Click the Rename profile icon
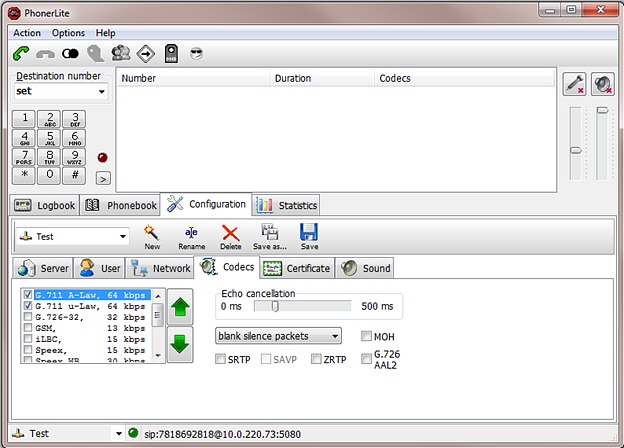 click(x=191, y=238)
